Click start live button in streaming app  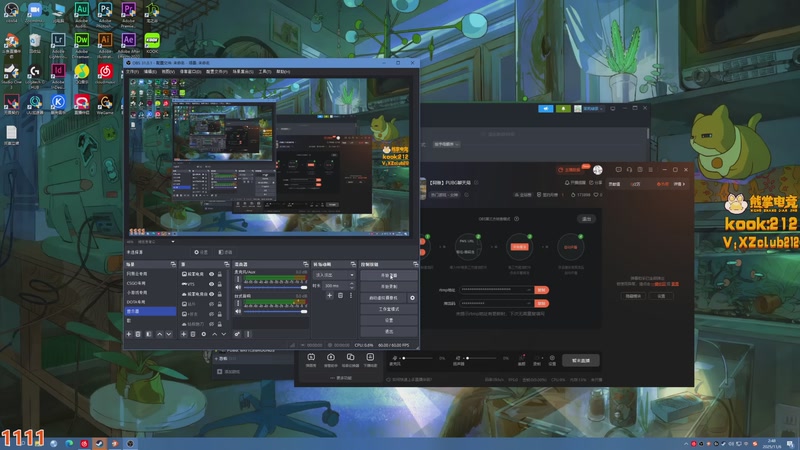581,360
